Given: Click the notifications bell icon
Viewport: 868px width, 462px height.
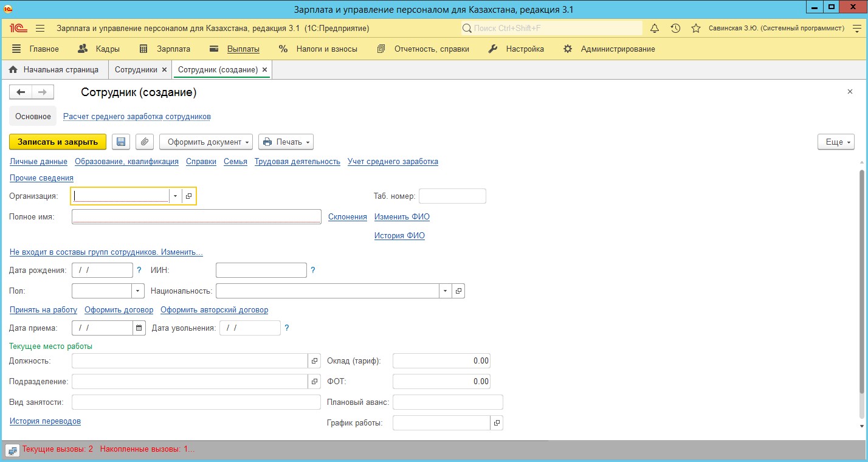Looking at the screenshot, I should point(655,29).
